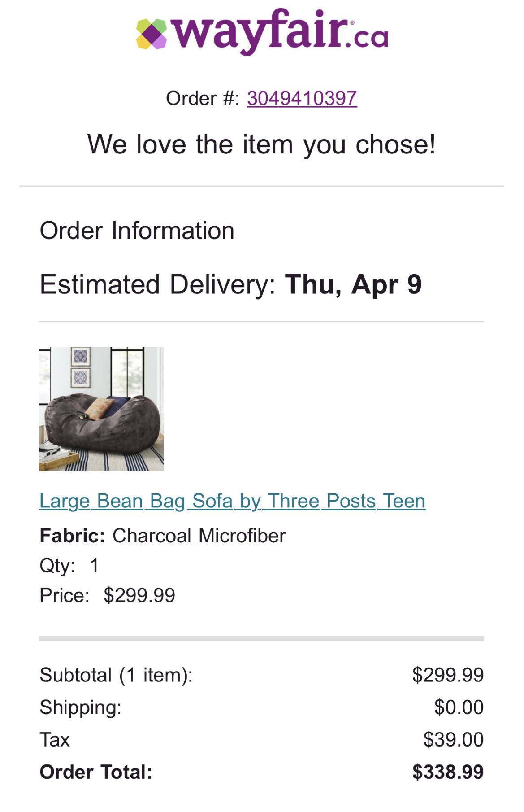
Task: Select the $39.00 tax amount
Action: click(x=453, y=740)
